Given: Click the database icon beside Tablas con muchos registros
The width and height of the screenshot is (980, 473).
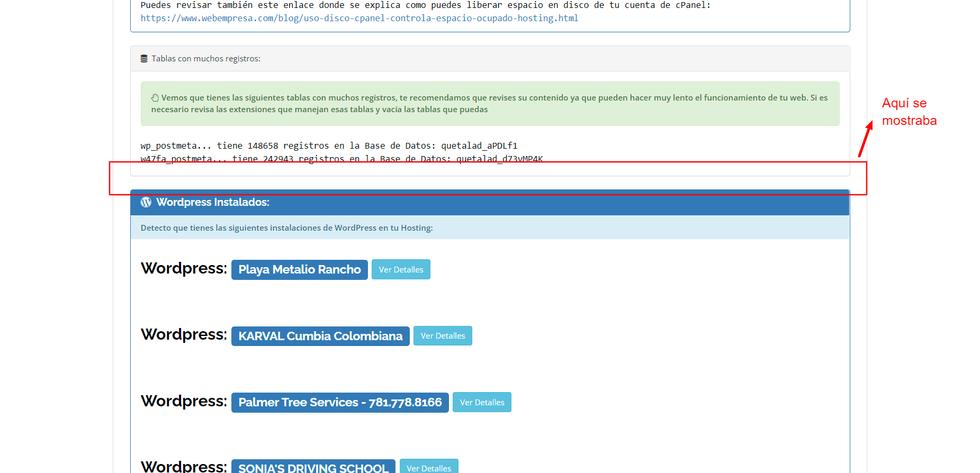Looking at the screenshot, I should (x=144, y=59).
